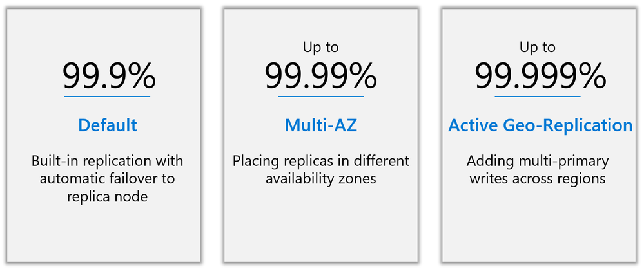
Task: Click the placing replicas description text
Action: click(x=321, y=170)
